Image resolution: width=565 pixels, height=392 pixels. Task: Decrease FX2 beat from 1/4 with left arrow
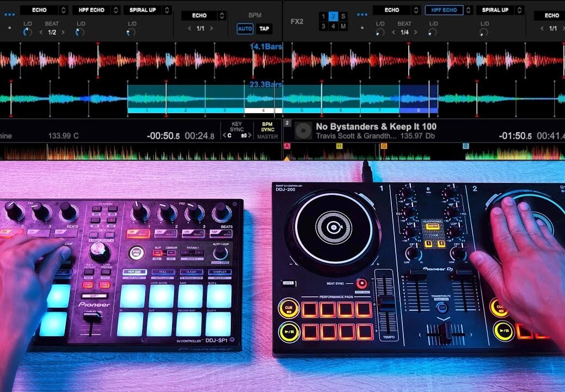393,32
